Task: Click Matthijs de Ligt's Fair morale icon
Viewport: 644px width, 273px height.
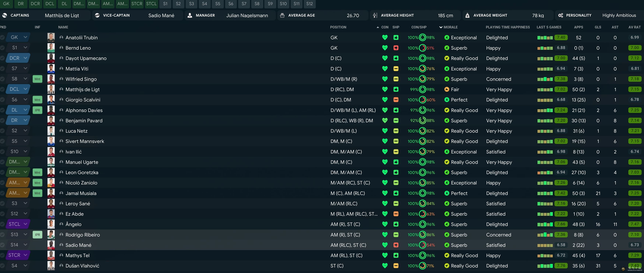Action: tap(447, 89)
